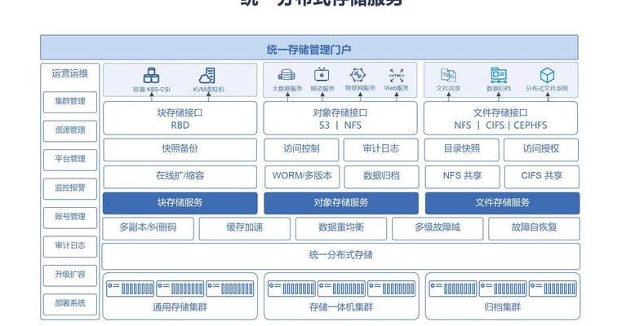Image resolution: width=644 pixels, height=326 pixels.
Task: Click middle server icon in 通用存储集群
Action: pyautogui.click(x=180, y=289)
